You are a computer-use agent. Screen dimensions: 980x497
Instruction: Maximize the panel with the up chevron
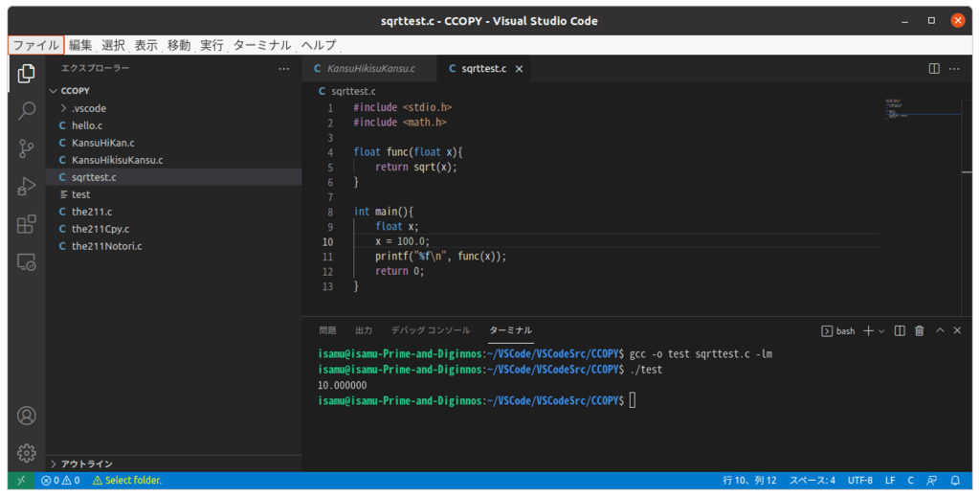(x=940, y=330)
